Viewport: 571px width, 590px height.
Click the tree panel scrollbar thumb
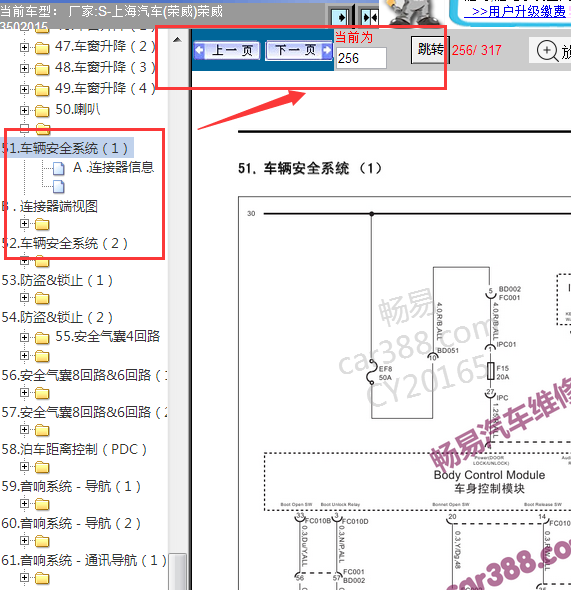tap(178, 571)
